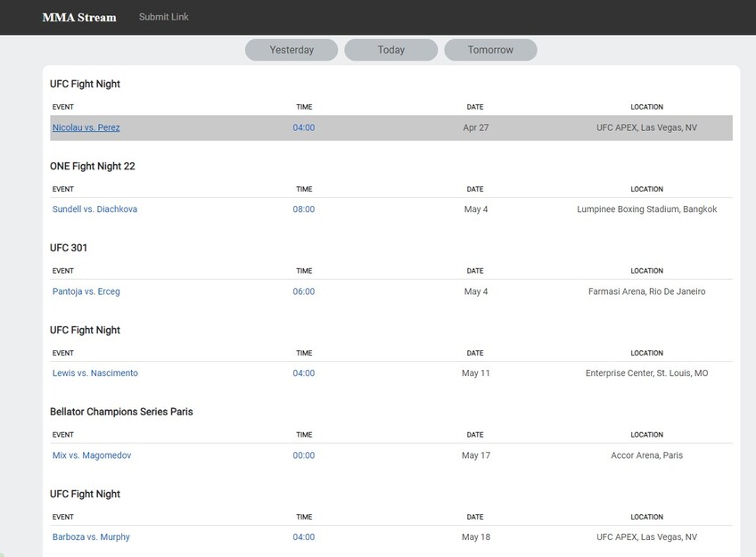Click the 08:00 time for ONE Fight Night 22
Screen dimensions: 756x557
tap(304, 209)
